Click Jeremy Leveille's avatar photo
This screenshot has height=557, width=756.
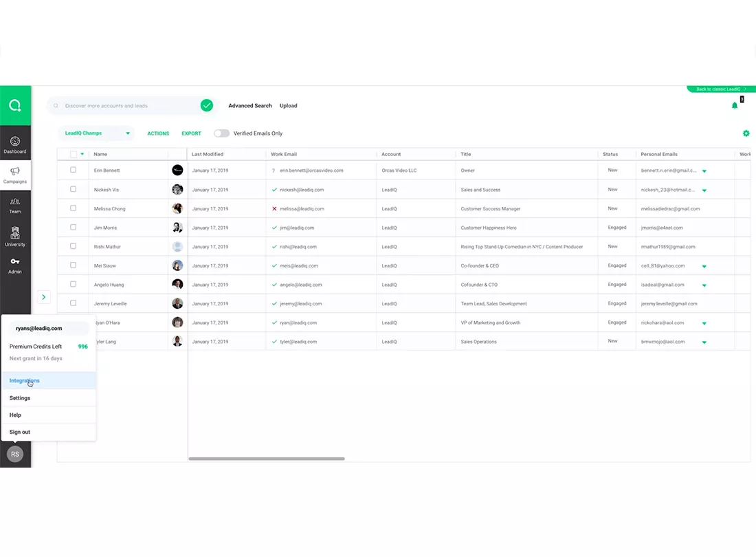tap(177, 303)
